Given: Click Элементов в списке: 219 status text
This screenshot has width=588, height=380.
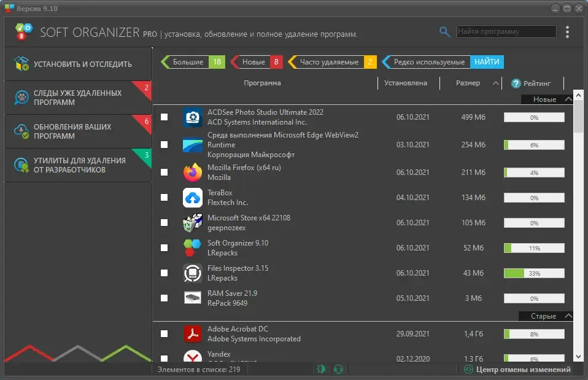Looking at the screenshot, I should 199,370.
